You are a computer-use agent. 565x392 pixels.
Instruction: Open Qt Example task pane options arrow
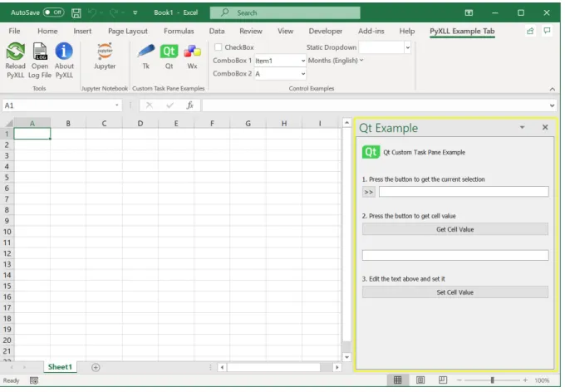(x=522, y=127)
